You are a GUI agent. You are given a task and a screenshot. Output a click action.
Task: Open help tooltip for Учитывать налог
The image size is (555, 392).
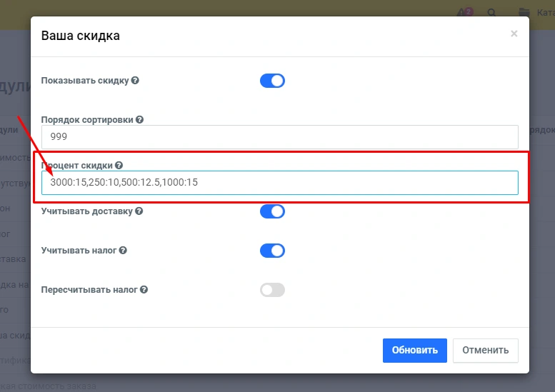pyautogui.click(x=123, y=251)
